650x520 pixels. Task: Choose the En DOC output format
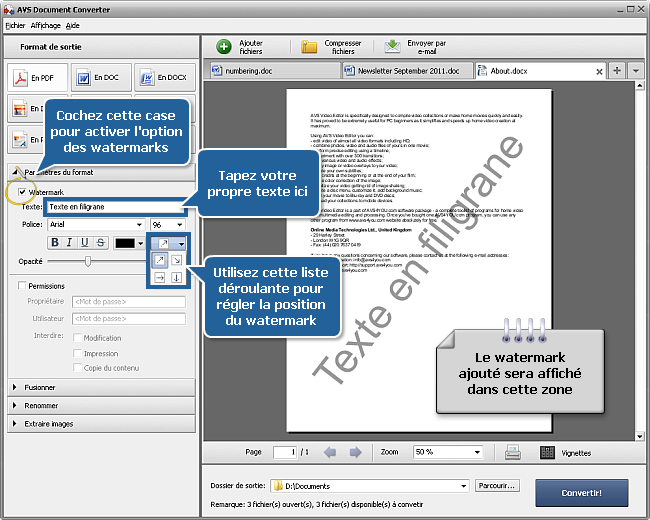[x=101, y=78]
